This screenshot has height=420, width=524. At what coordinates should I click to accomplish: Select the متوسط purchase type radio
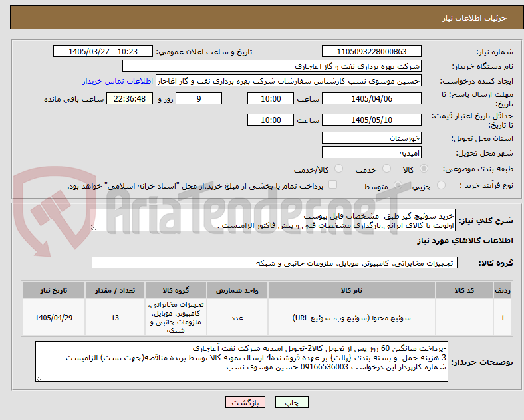click(x=398, y=185)
